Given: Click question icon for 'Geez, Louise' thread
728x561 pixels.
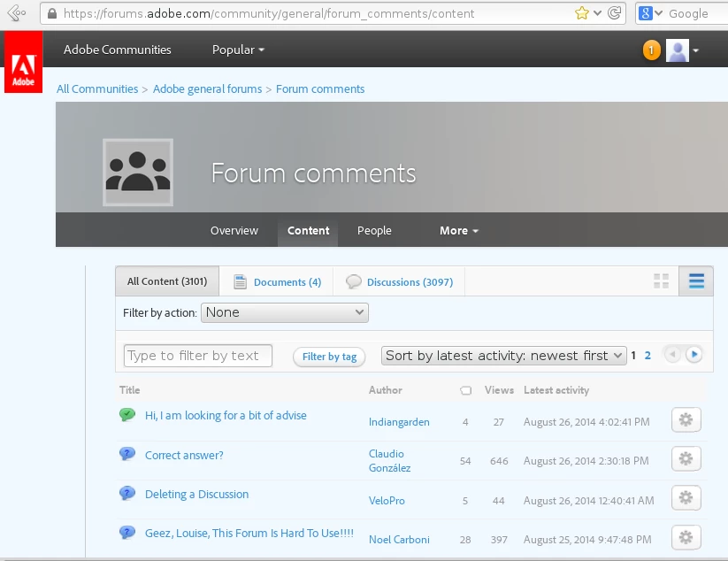Looking at the screenshot, I should tap(126, 532).
